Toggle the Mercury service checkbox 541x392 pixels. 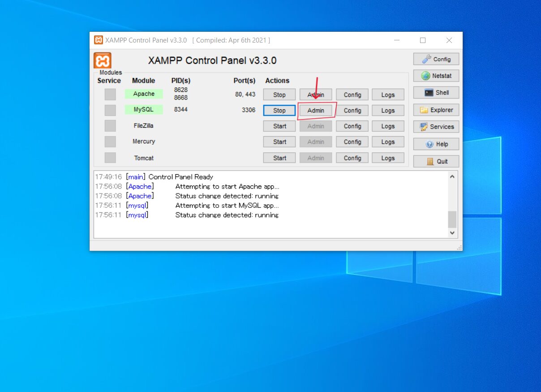pyautogui.click(x=110, y=142)
